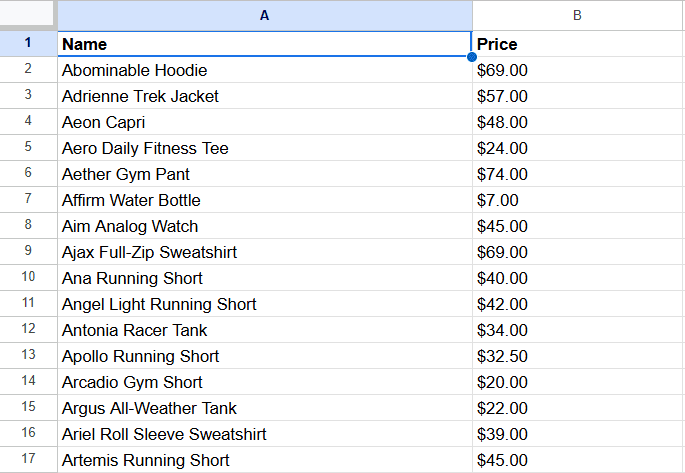Select the Affirm Water Bottle cell
The height and width of the screenshot is (473, 685).
(265, 200)
